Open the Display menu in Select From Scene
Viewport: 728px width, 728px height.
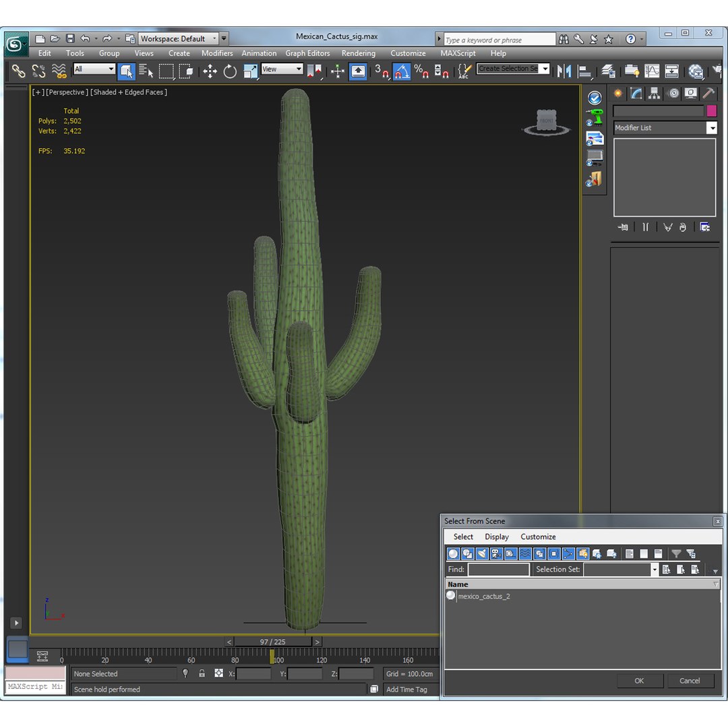(497, 537)
